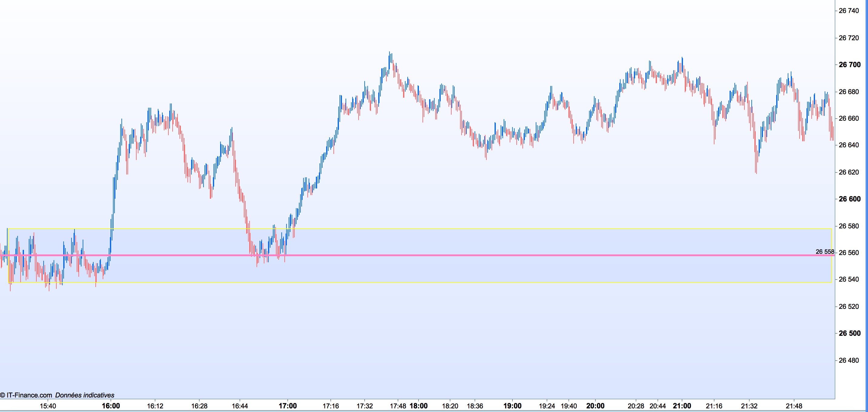868x412 pixels.
Task: Click the 26 558 price label
Action: [824, 252]
